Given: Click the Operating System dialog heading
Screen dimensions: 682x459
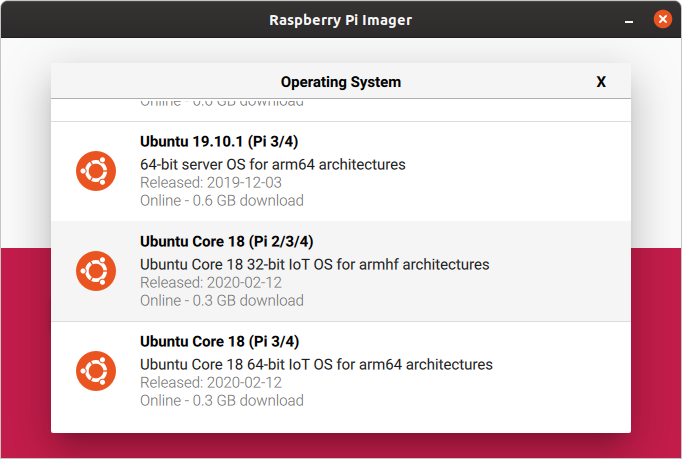Looking at the screenshot, I should click(340, 82).
